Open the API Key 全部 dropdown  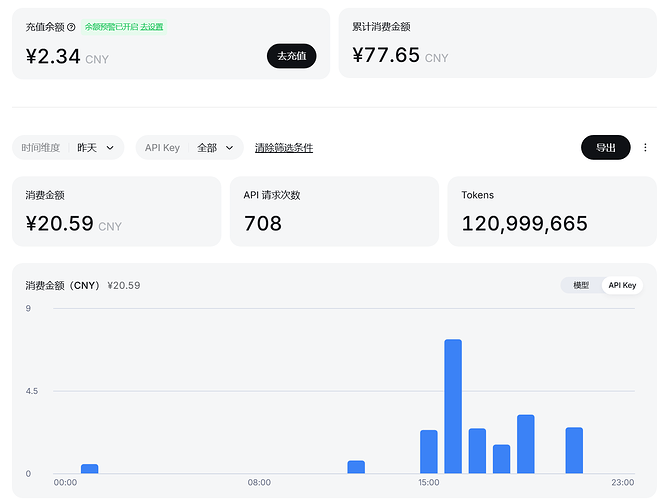pyautogui.click(x=189, y=147)
